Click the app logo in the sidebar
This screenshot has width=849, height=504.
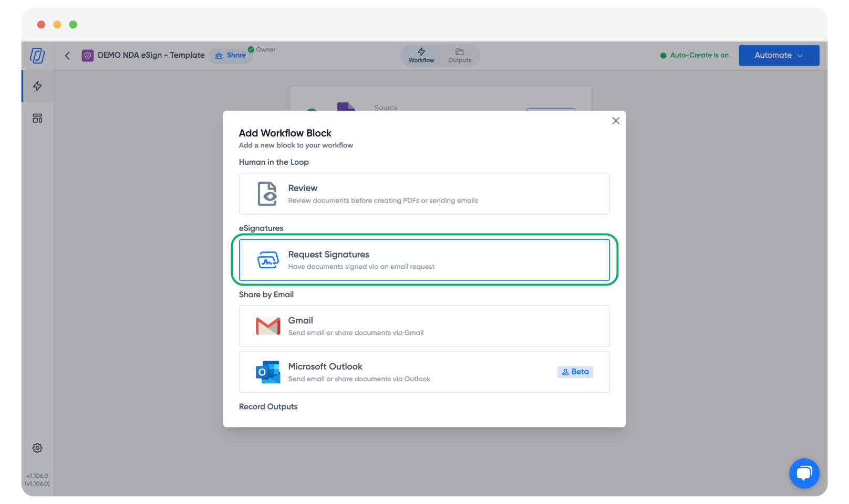click(37, 55)
